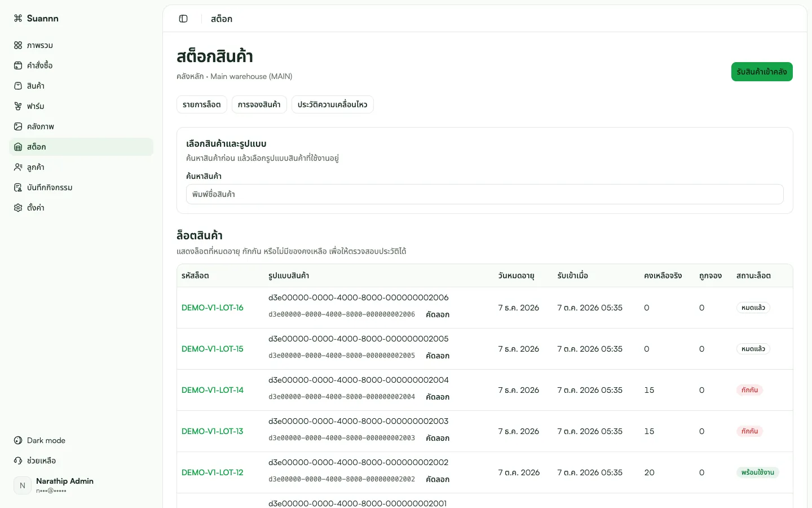Screen dimensions: 812x508
Task: Toggle Dark mode
Action: pyautogui.click(x=81, y=440)
